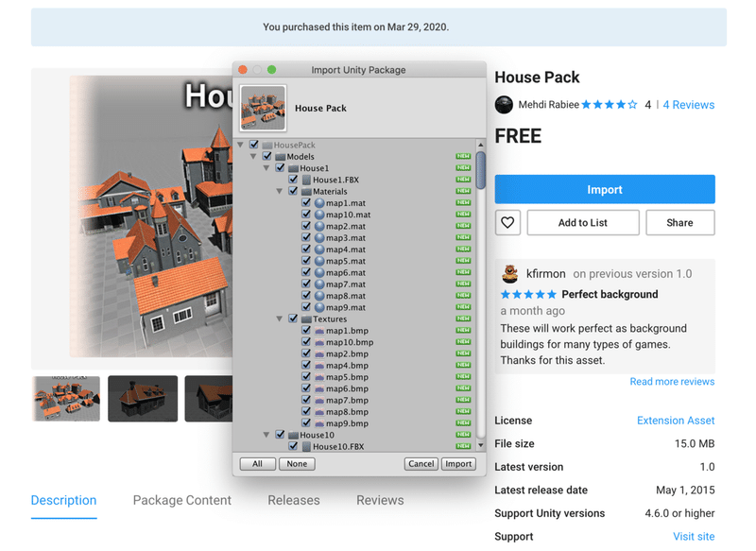Collapse the Models folder node

[x=253, y=156]
